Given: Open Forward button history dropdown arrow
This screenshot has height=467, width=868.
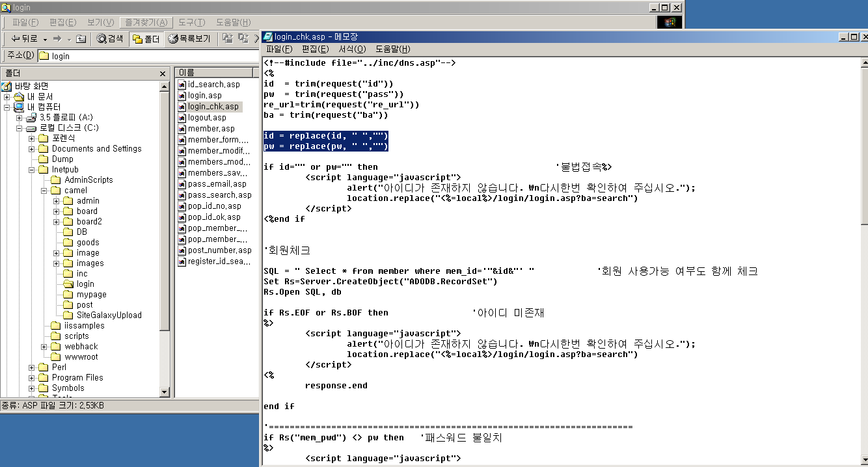Looking at the screenshot, I should coord(69,39).
